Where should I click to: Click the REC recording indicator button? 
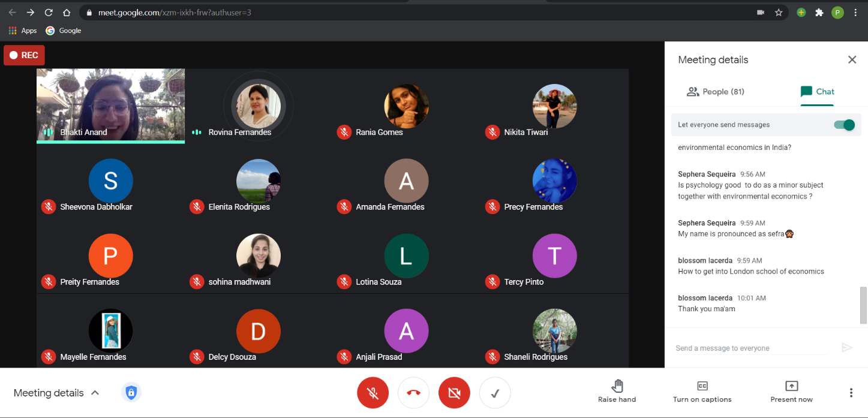click(x=24, y=55)
